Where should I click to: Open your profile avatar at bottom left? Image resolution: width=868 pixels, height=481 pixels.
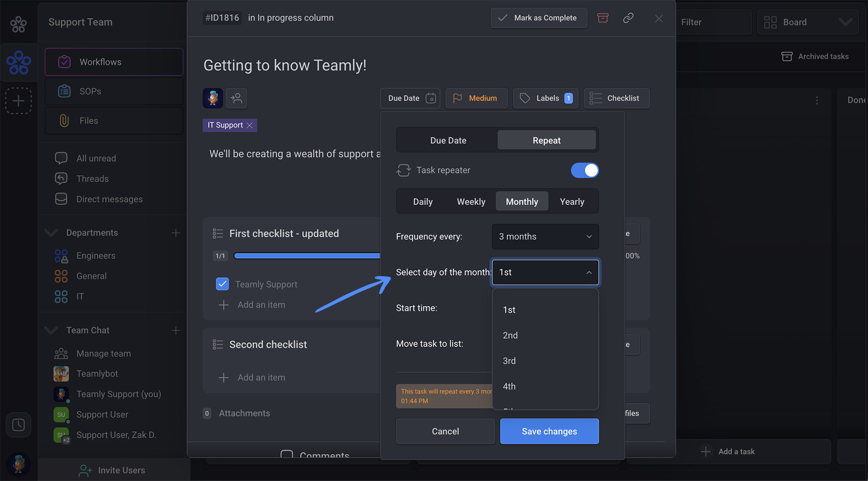[19, 464]
